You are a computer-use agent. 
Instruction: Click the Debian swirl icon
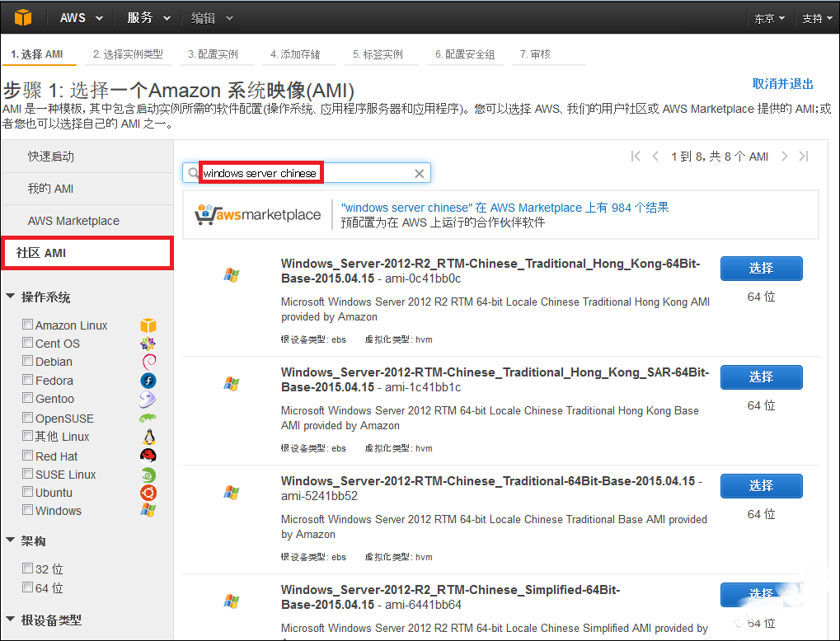[x=149, y=362]
